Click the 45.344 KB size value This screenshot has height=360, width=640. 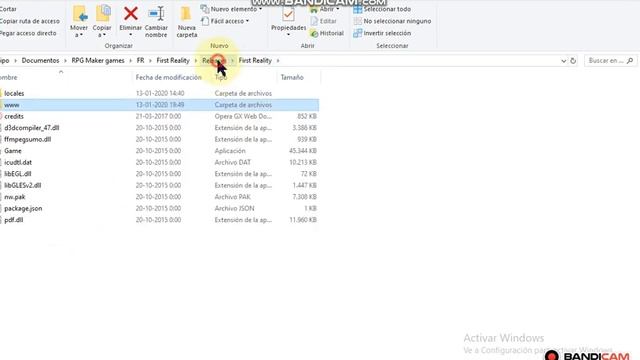pyautogui.click(x=303, y=151)
